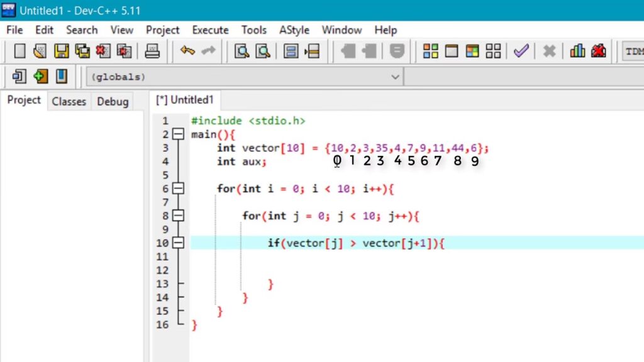Click the New file toolbar icon

(x=19, y=51)
